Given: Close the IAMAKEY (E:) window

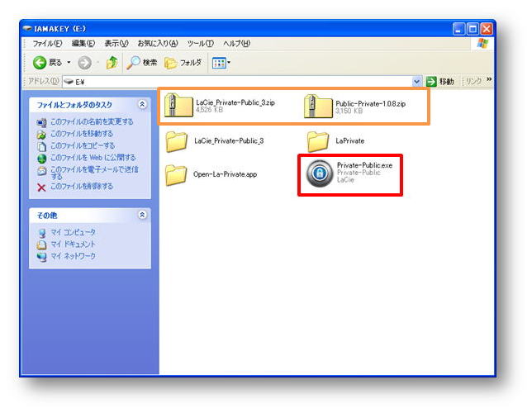Looking at the screenshot, I should (487, 29).
